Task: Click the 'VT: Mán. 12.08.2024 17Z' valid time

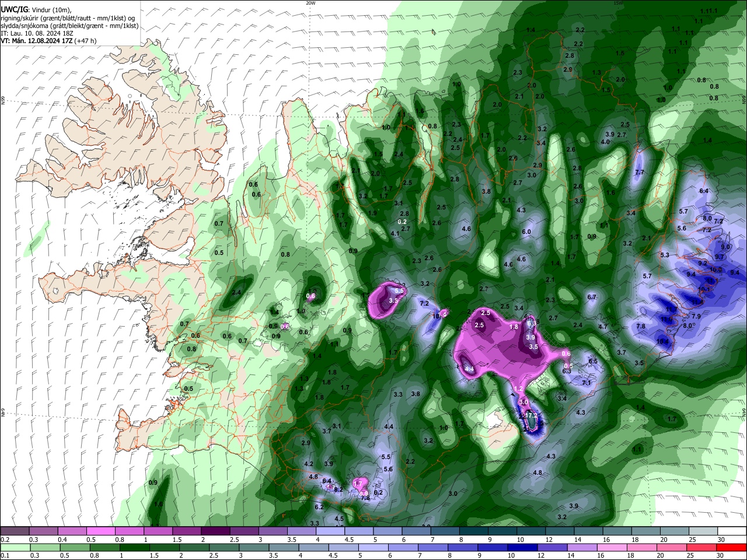Action: point(36,41)
